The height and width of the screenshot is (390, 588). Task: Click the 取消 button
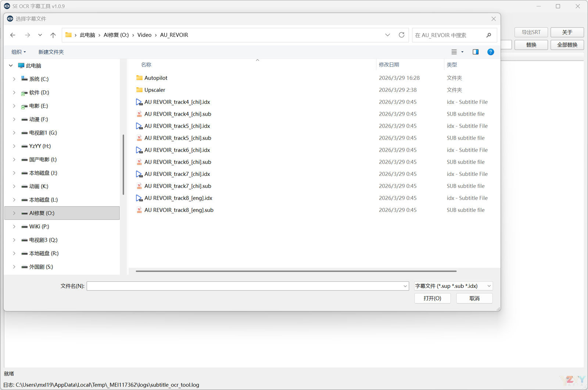click(x=474, y=298)
